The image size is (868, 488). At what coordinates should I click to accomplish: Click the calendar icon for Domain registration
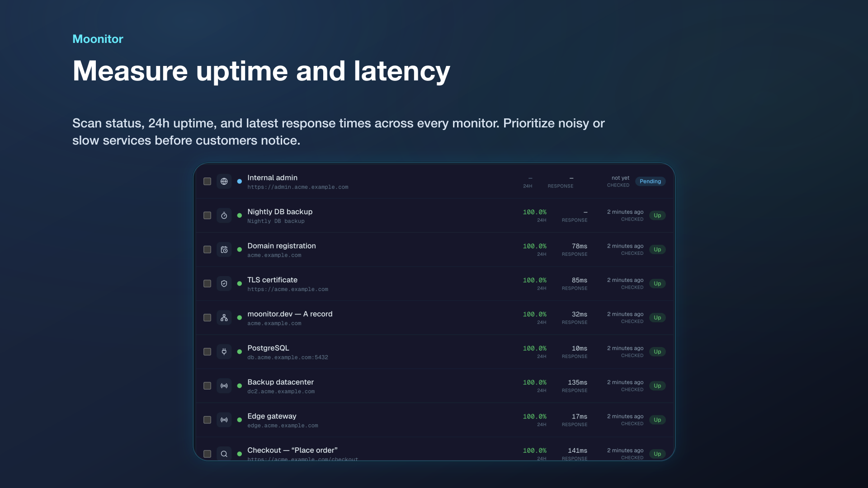(224, 249)
